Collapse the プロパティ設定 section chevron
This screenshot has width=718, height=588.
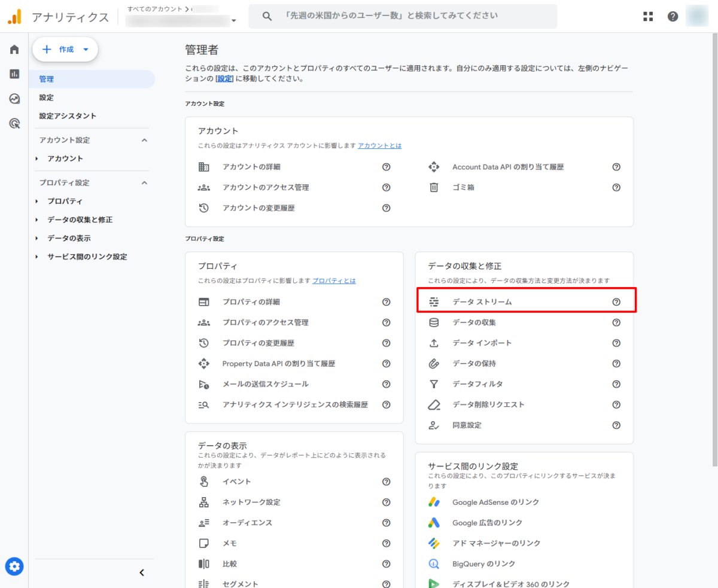click(x=144, y=182)
